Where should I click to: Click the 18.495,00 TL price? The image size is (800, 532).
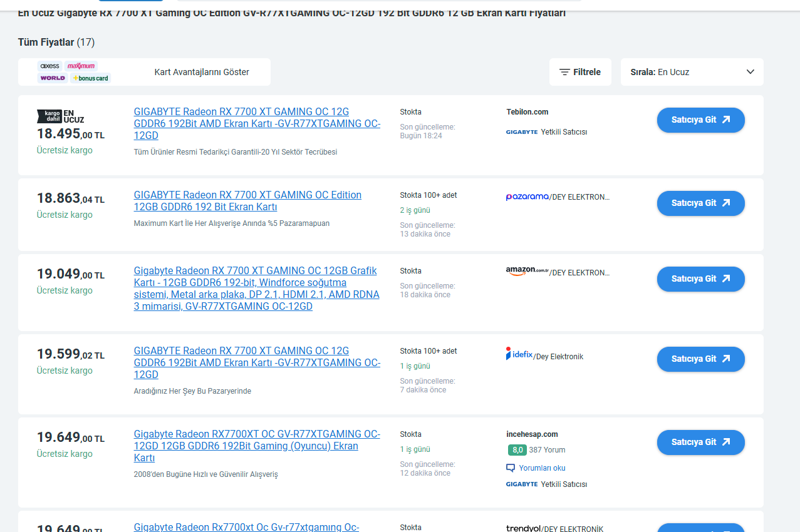71,134
